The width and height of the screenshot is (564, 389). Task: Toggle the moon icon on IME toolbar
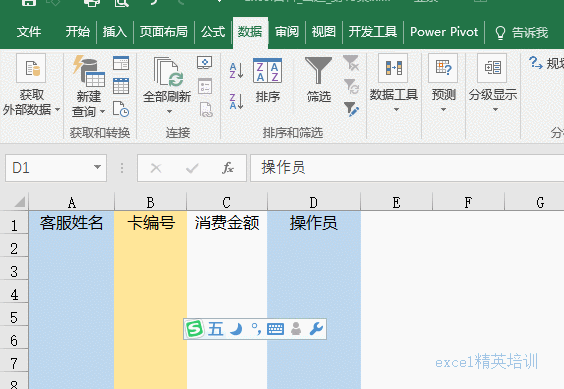pos(236,329)
